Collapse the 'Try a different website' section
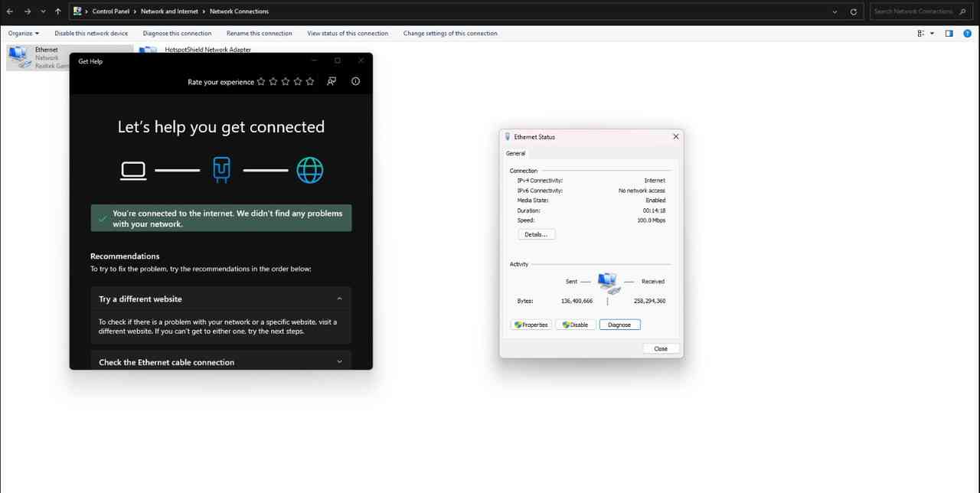Image resolution: width=980 pixels, height=493 pixels. click(x=339, y=299)
